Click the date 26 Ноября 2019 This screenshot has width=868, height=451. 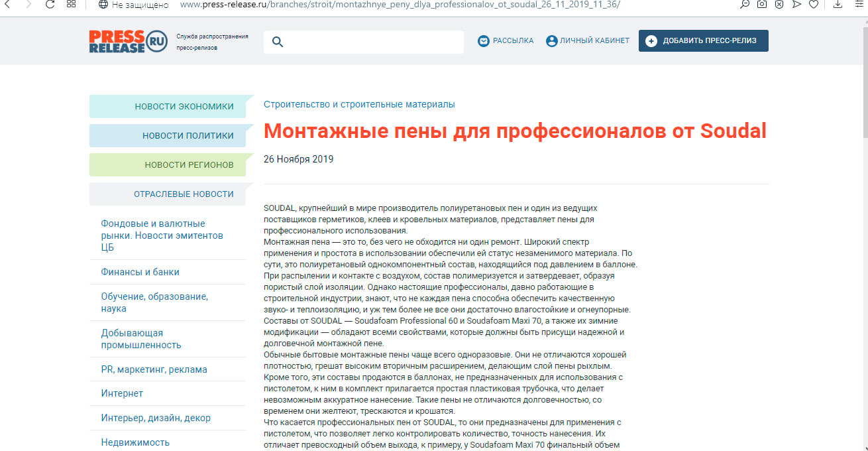[x=298, y=159]
